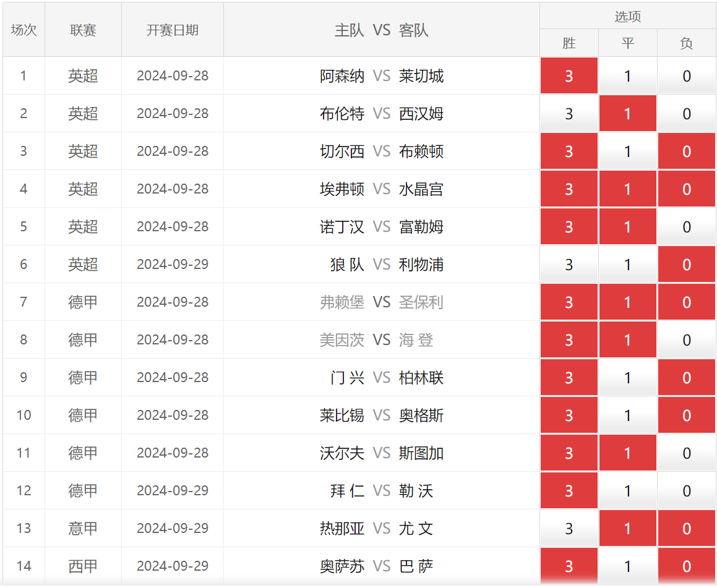717x588 pixels.
Task: Deselect loss option 0 for 弗赖堡 vs 圣保利
Action: coord(686,302)
